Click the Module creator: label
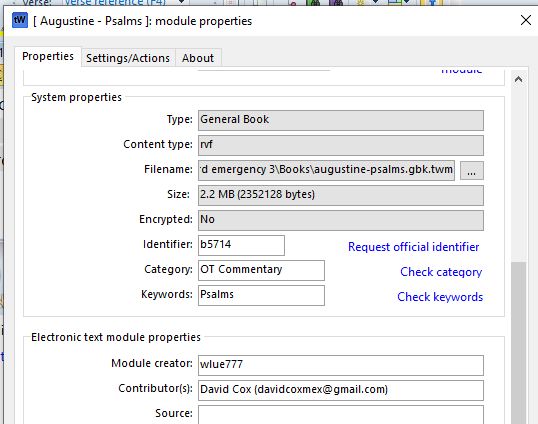Screen dimensions: 538x424 click(152, 363)
